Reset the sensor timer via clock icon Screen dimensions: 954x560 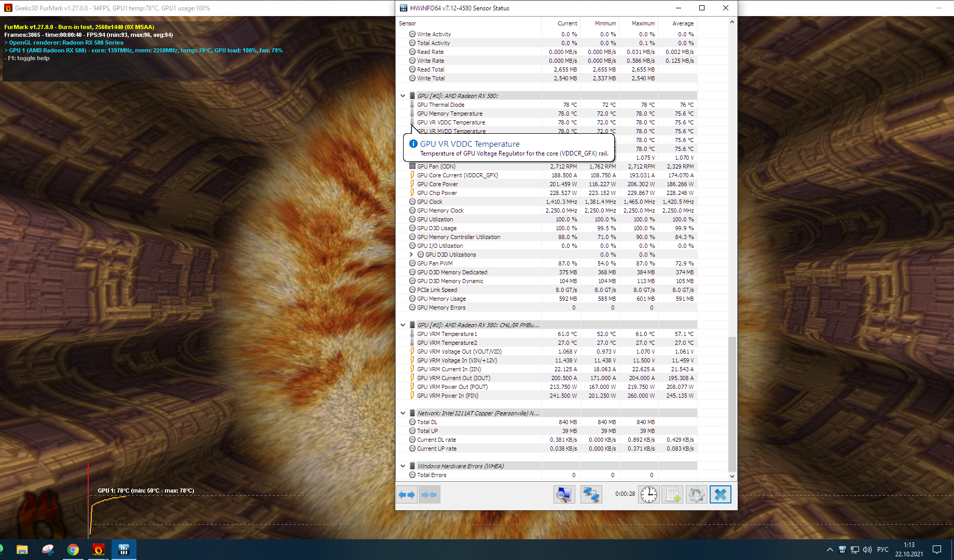[648, 495]
